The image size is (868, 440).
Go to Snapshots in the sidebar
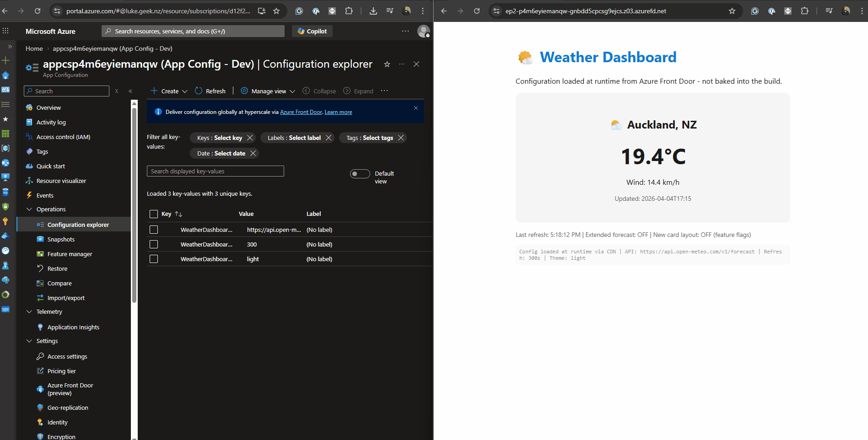[x=61, y=240]
